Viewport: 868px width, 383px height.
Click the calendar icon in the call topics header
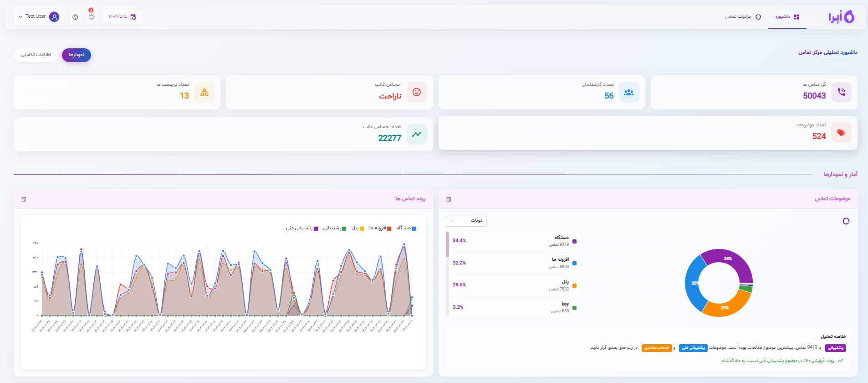pos(449,199)
